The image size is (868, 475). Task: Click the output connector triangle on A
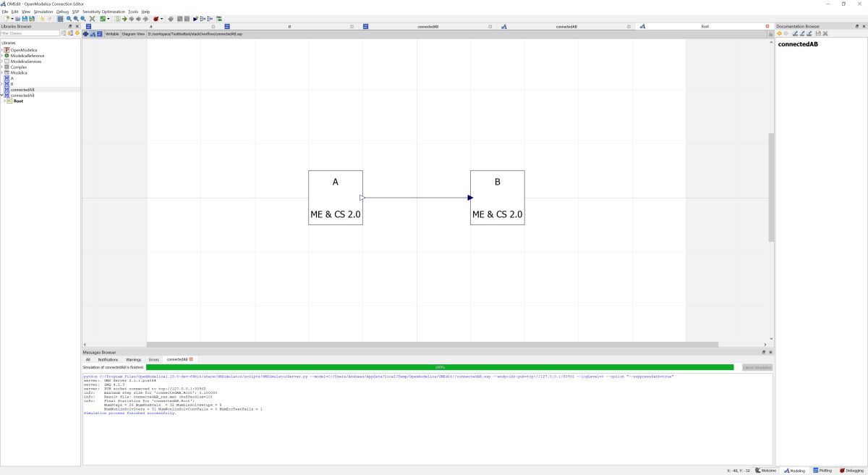[x=362, y=198]
